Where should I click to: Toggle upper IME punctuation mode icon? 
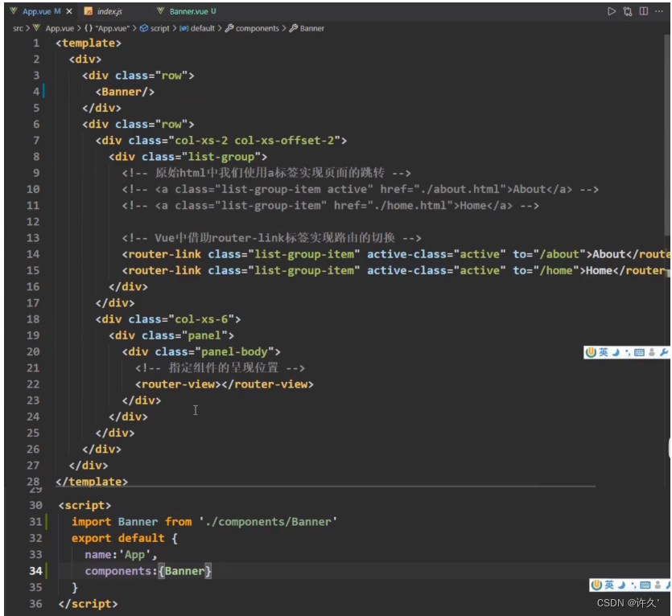[x=628, y=352]
